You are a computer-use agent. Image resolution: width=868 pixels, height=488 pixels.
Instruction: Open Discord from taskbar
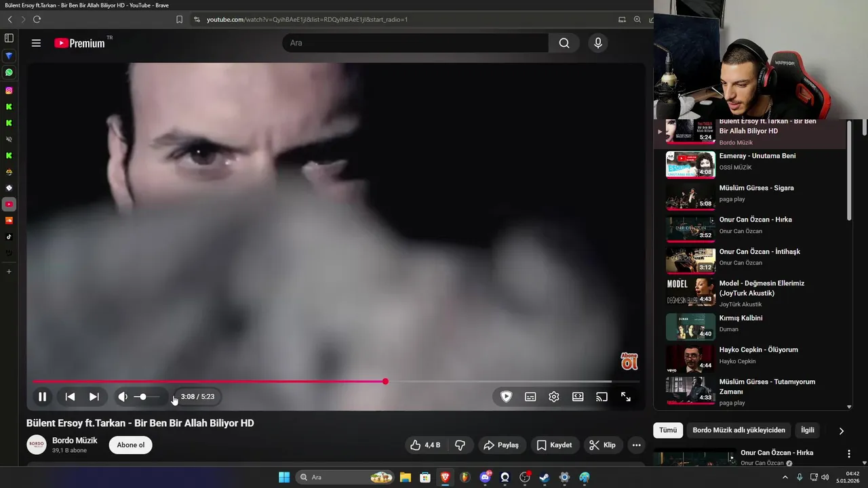click(485, 477)
